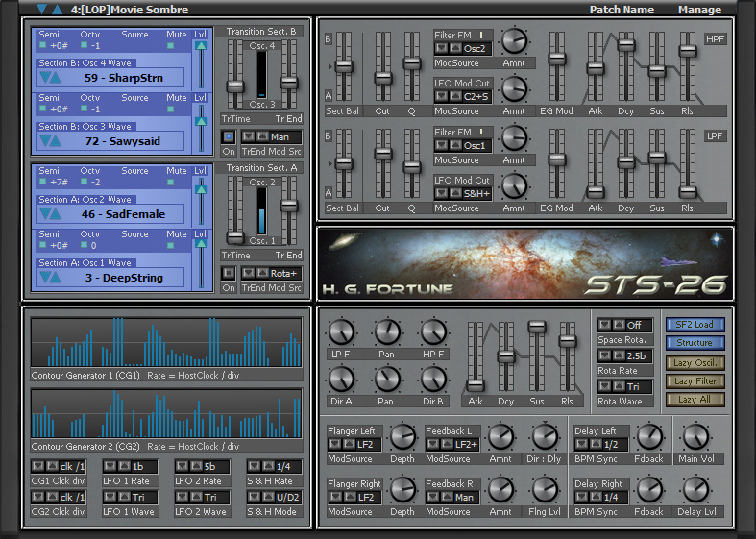The height and width of the screenshot is (539, 756).
Task: Click the Flanger Left Depth knob
Action: (x=402, y=437)
